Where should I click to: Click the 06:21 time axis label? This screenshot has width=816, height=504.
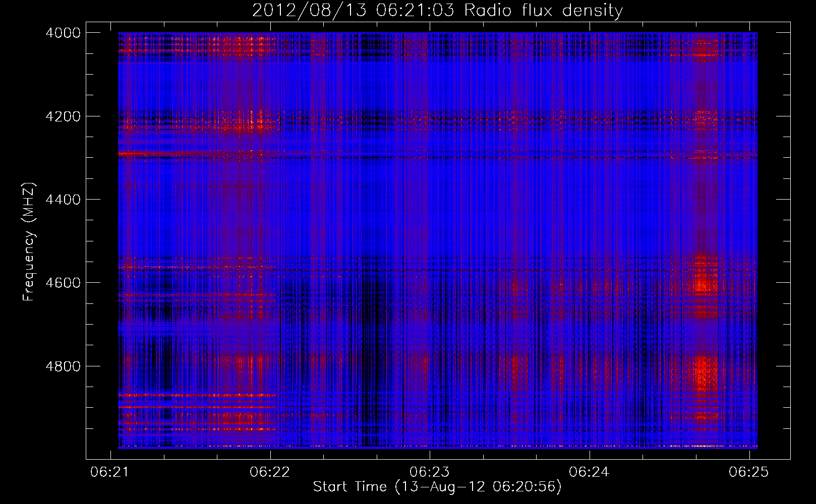tap(110, 472)
